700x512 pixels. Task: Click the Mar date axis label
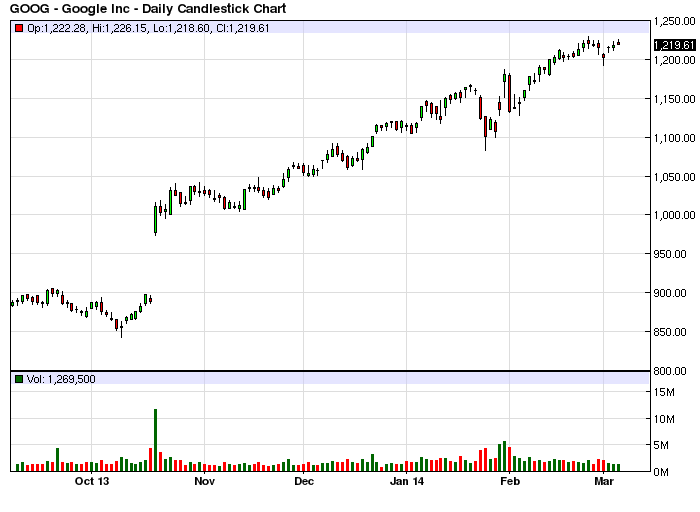pyautogui.click(x=604, y=481)
